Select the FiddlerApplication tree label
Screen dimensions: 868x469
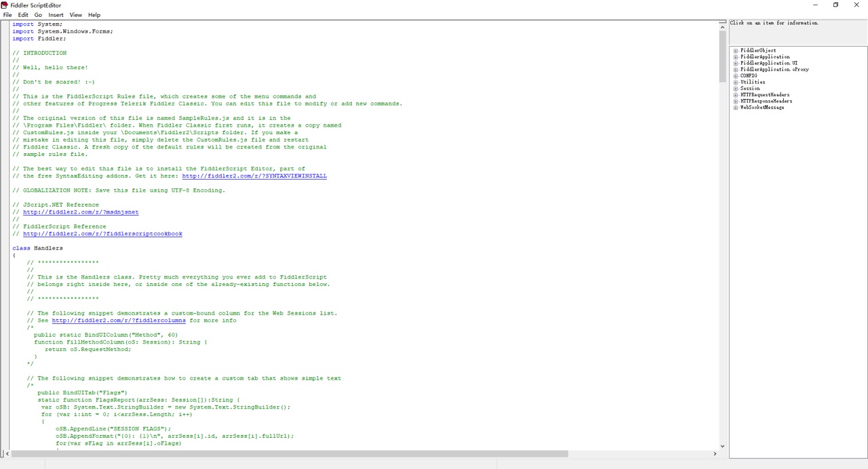click(x=765, y=57)
